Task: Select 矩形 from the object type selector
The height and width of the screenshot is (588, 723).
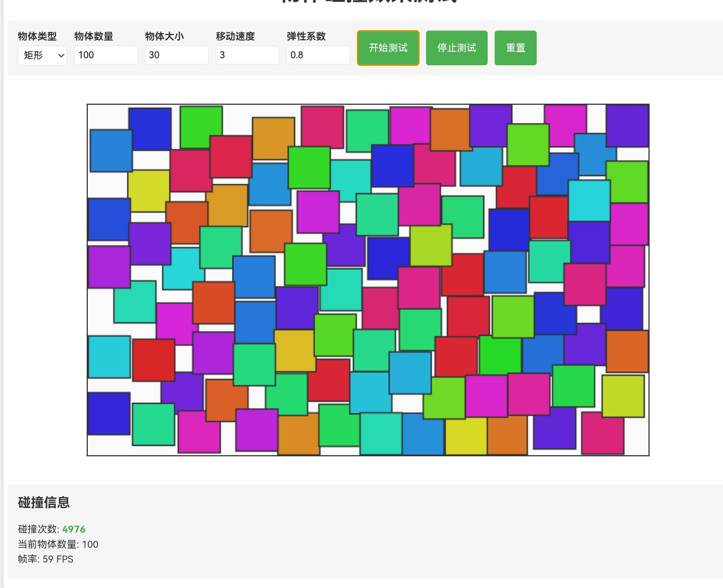Action: click(x=42, y=55)
